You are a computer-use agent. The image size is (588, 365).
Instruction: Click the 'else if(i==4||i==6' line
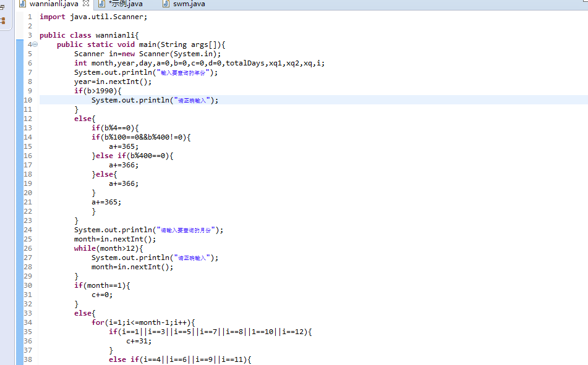pyautogui.click(x=180, y=359)
